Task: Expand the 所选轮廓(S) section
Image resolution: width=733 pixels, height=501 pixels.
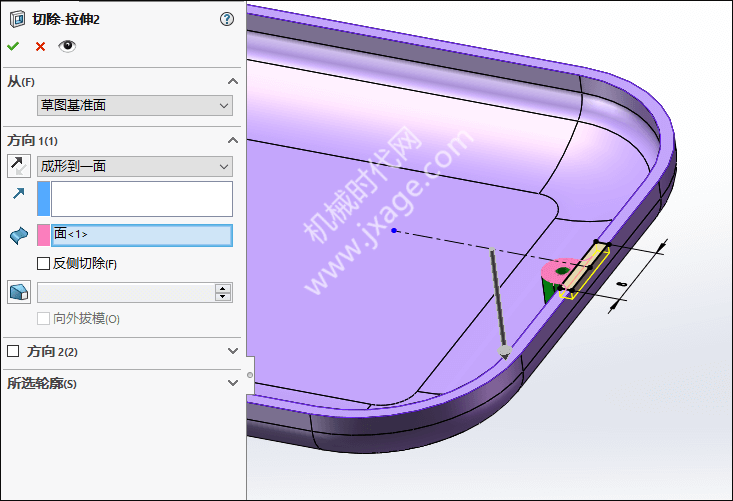Action: (x=233, y=383)
